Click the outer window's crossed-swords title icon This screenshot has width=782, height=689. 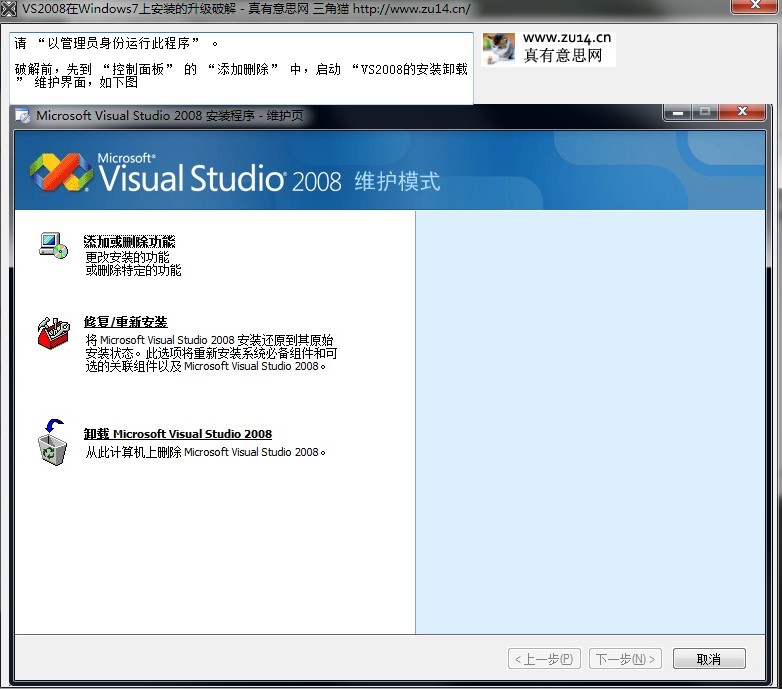coord(8,9)
